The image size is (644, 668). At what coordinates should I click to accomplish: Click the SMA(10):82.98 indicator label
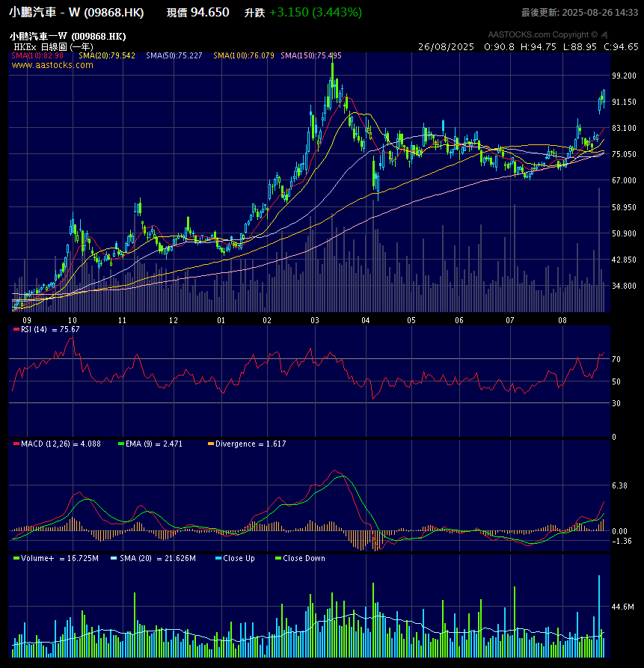(x=37, y=55)
